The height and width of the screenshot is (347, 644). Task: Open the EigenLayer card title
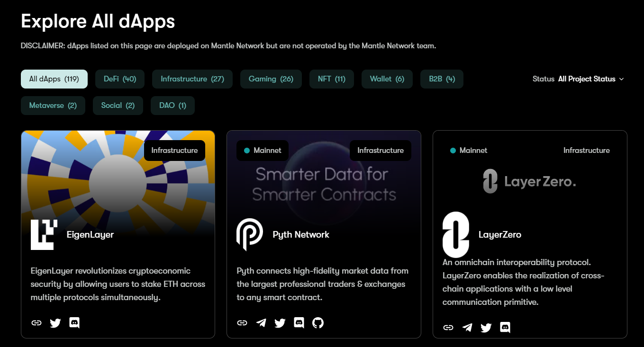click(90, 234)
